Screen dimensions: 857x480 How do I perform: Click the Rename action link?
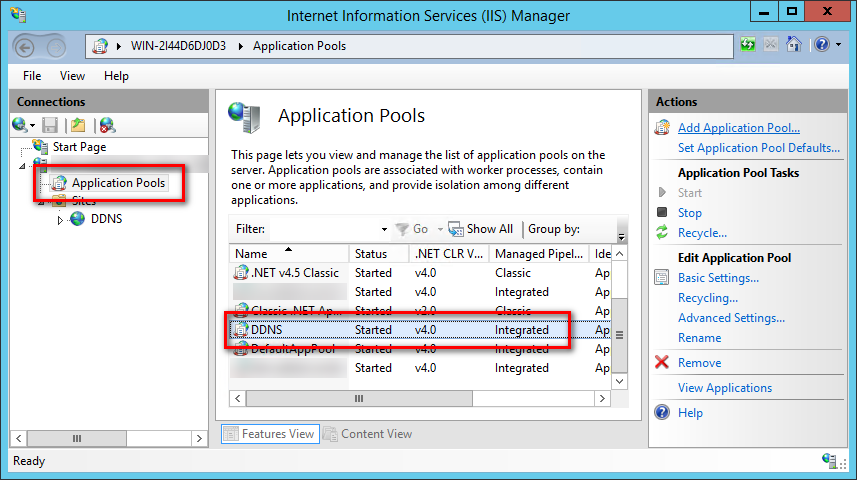pyautogui.click(x=700, y=338)
